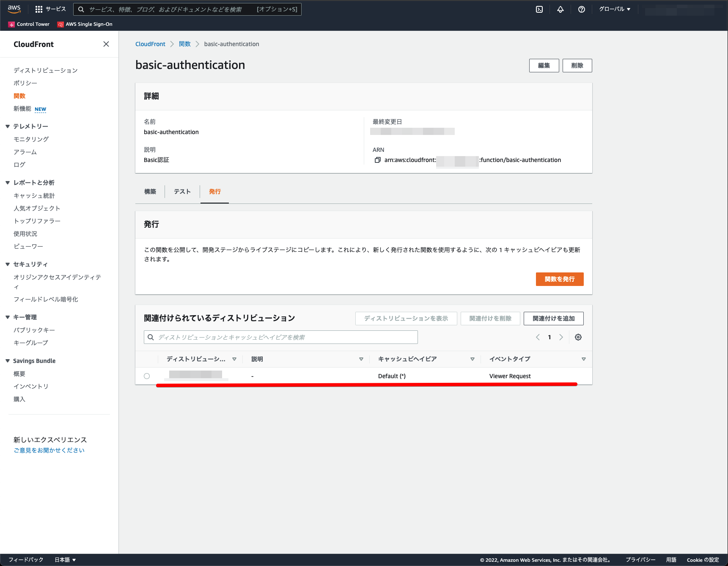Viewport: 728px width, 566px height.
Task: Close the CloudFront side navigation
Action: [x=106, y=44]
